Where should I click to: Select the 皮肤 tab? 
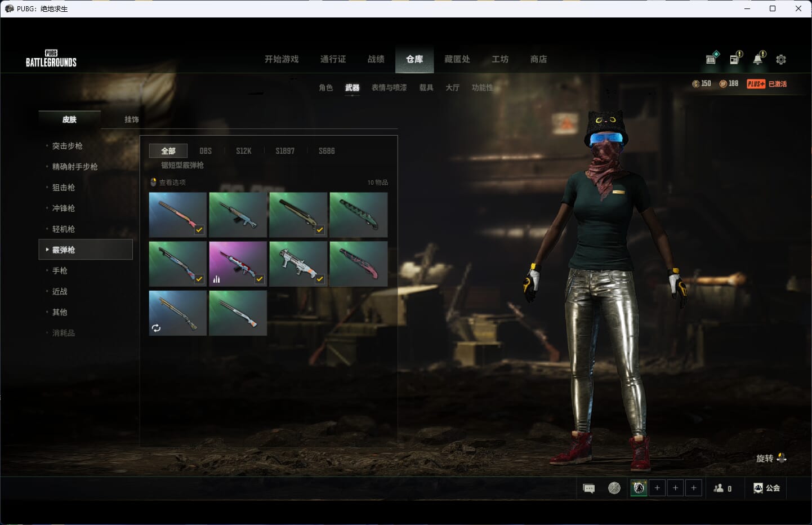pos(69,119)
